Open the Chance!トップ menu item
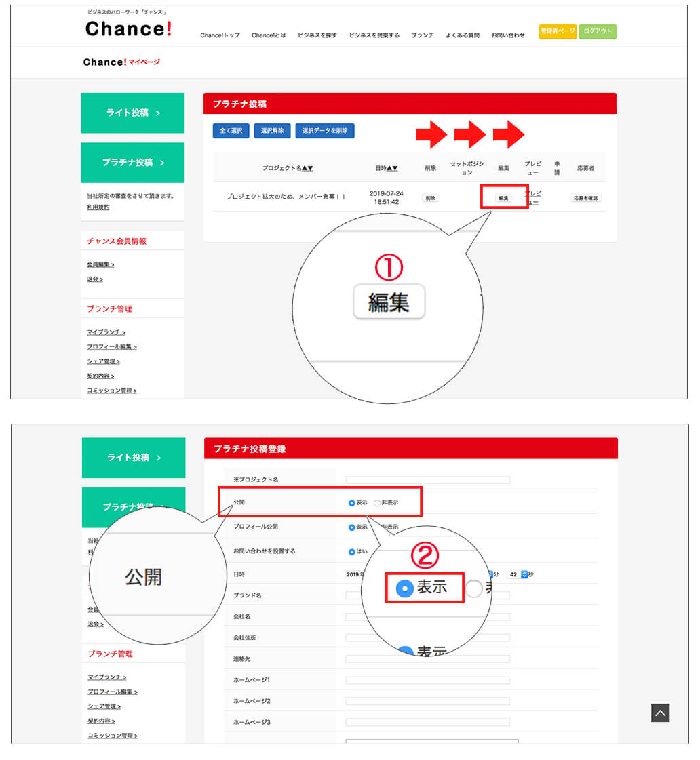700x760 pixels. coord(220,35)
